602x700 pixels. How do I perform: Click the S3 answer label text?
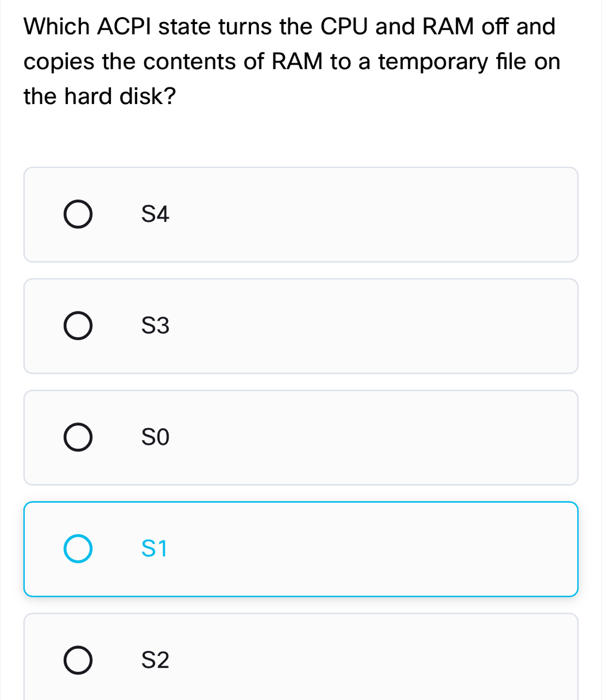pyautogui.click(x=155, y=326)
